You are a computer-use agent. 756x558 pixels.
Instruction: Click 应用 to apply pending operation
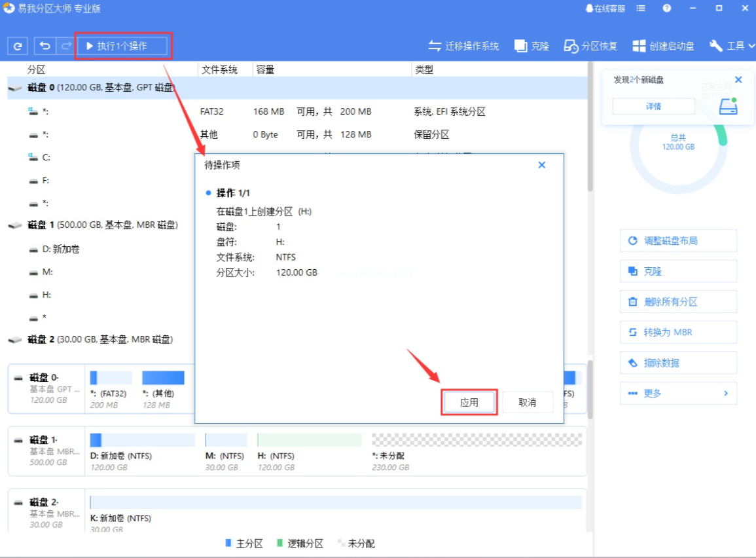pyautogui.click(x=469, y=403)
